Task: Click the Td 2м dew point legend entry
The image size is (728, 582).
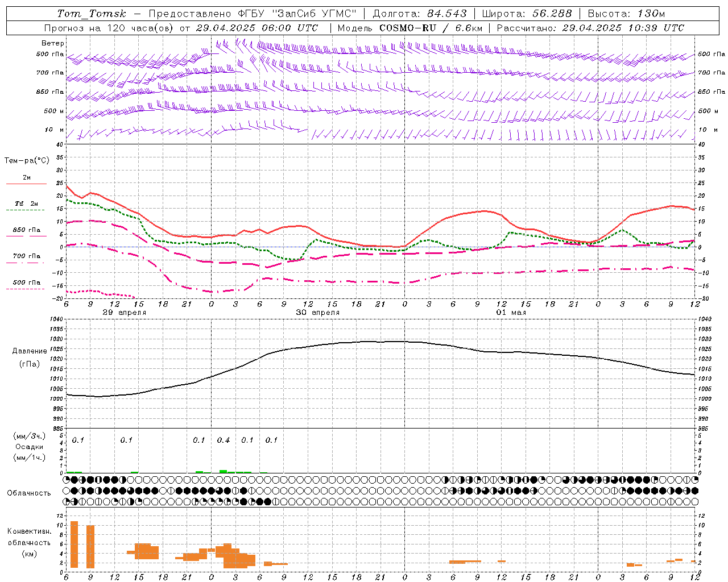Action: tap(27, 203)
